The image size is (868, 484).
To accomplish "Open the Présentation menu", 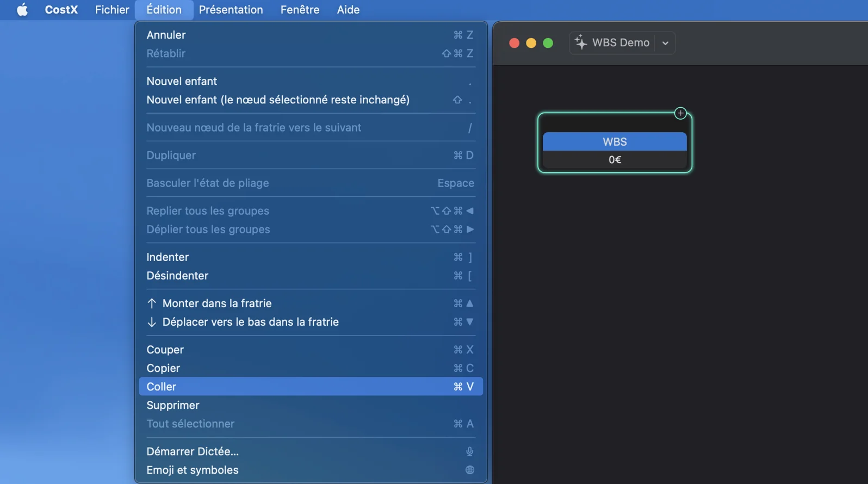I will pos(231,10).
